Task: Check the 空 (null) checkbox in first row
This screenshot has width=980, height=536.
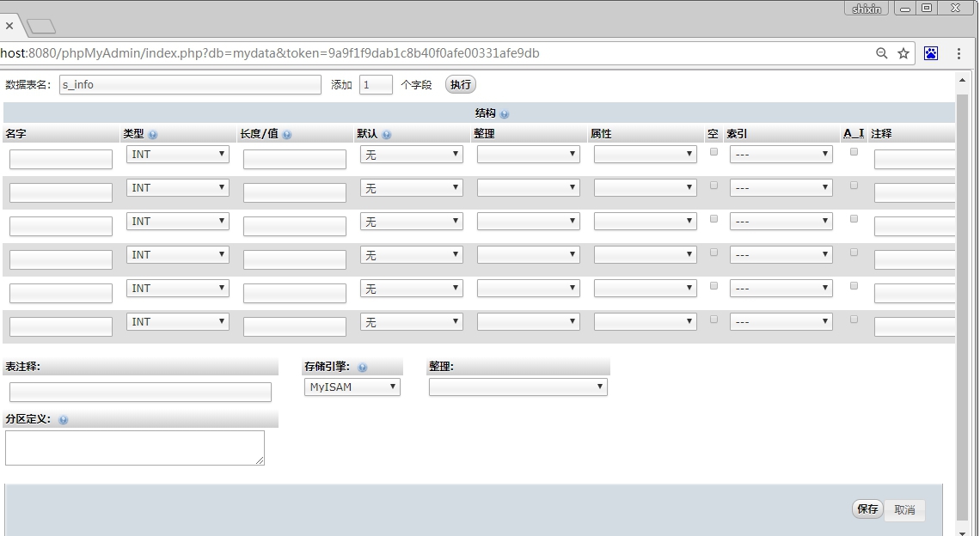Action: point(714,152)
